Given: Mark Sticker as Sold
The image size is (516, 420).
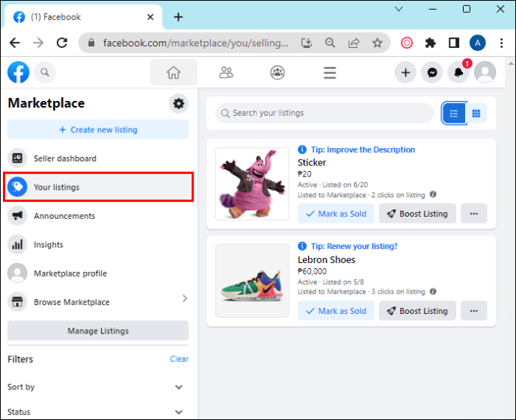Looking at the screenshot, I should pyautogui.click(x=336, y=214).
